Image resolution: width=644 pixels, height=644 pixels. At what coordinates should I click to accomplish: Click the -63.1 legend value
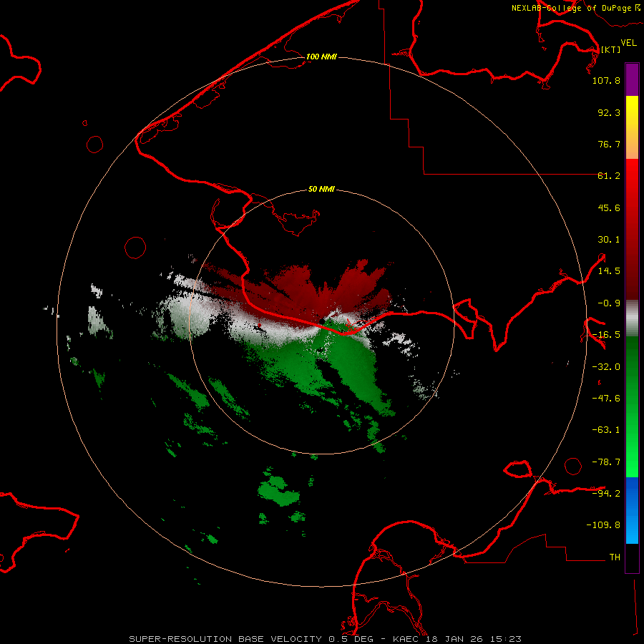click(x=606, y=430)
